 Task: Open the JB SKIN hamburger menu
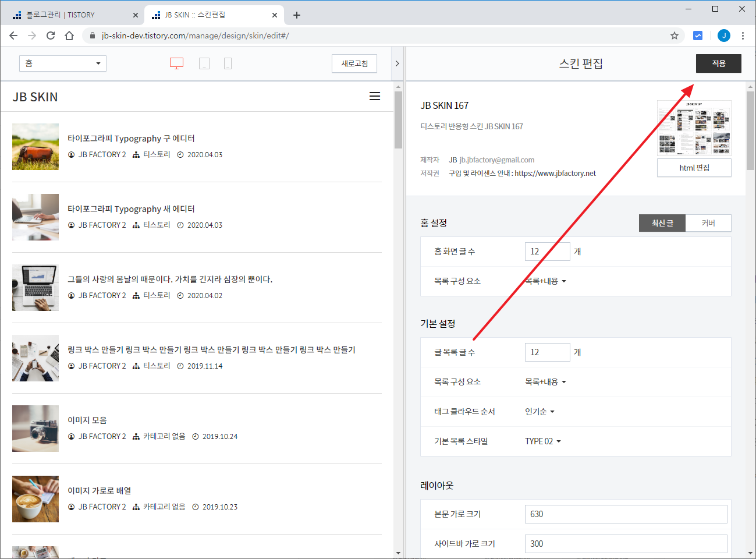[x=375, y=96]
